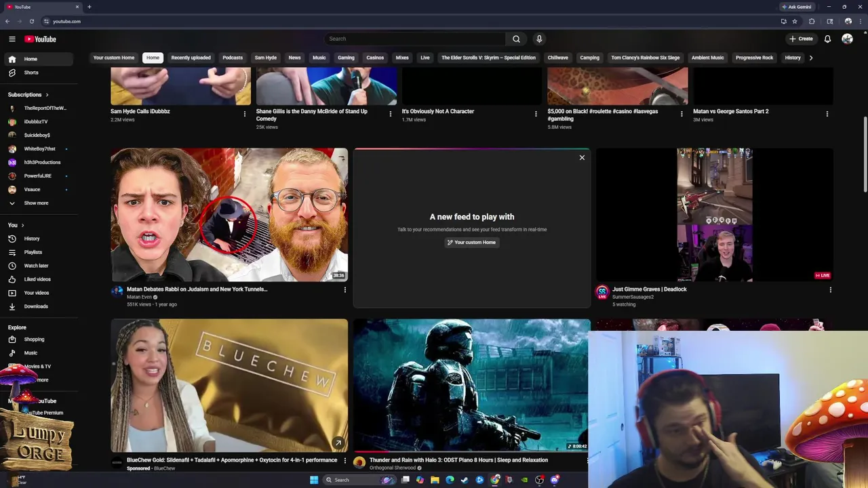
Task: Open the YouTube hamburger guide menu
Action: (12, 39)
